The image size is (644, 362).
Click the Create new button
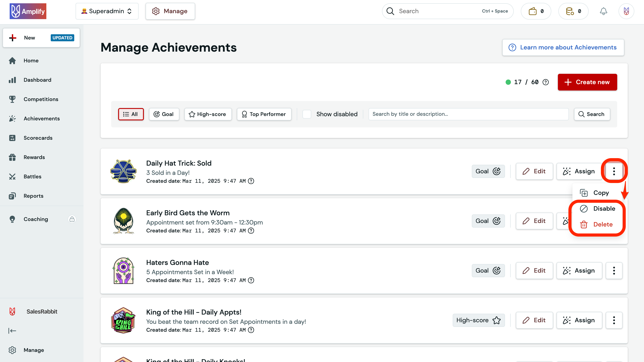(588, 82)
